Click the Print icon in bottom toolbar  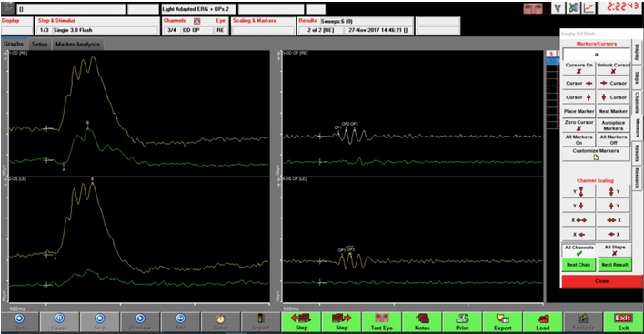(462, 321)
